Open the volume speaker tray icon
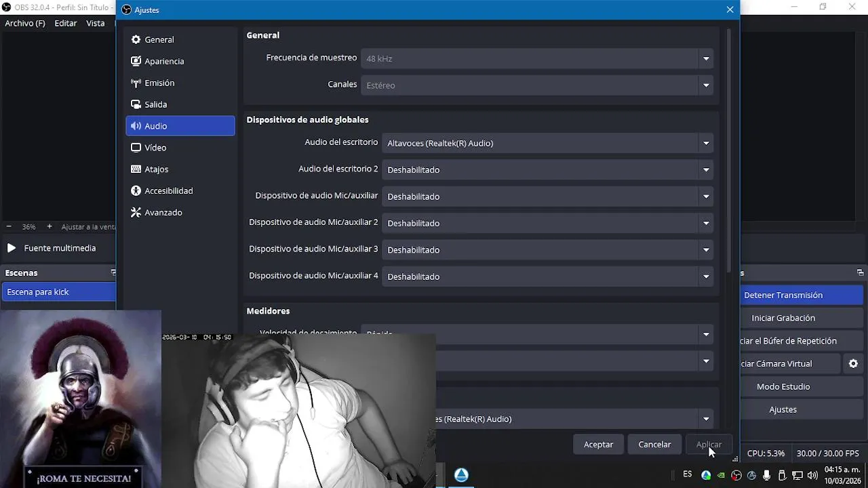868x488 pixels. coord(812,476)
